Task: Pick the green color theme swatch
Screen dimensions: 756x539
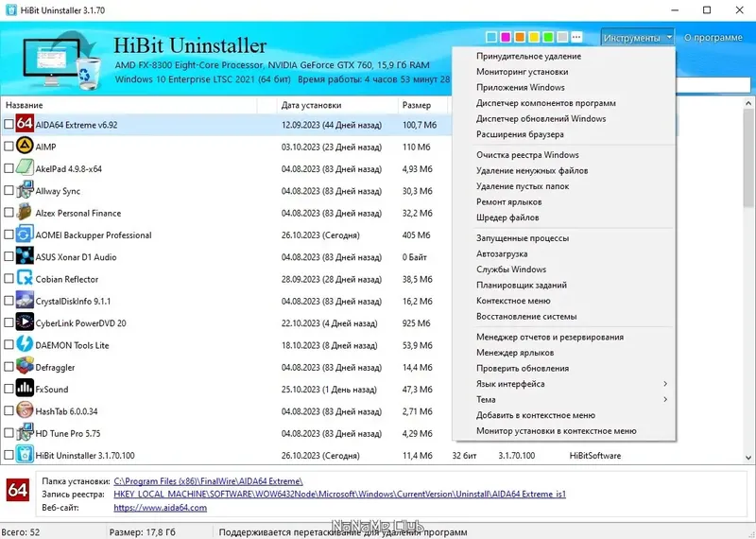Action: click(x=548, y=37)
